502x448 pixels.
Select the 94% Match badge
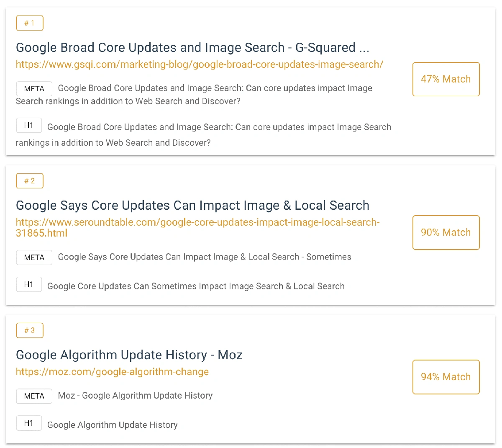click(x=446, y=377)
